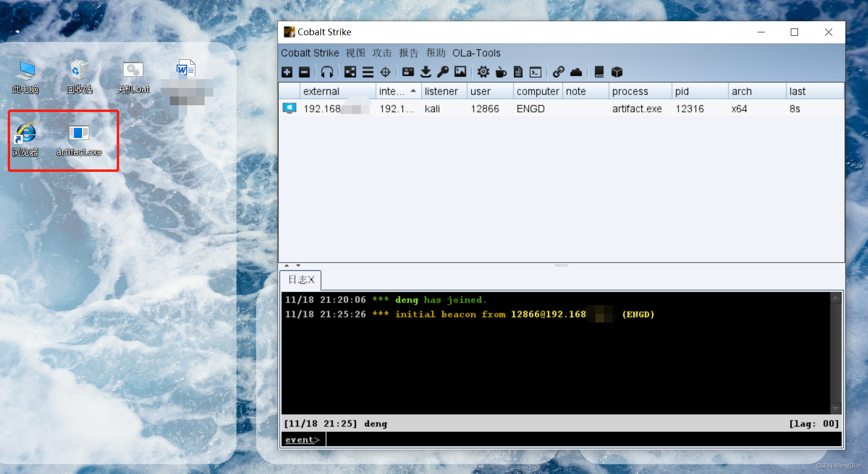Click the pid column header
Screen dimensions: 868x474
point(700,91)
